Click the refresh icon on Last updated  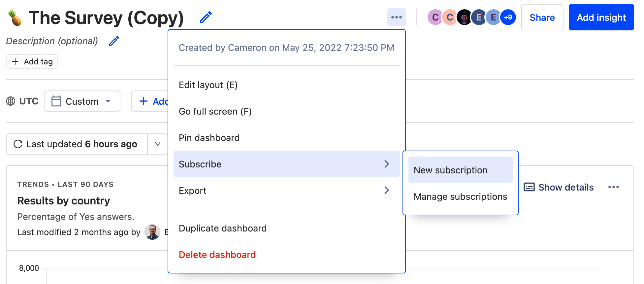[x=18, y=144]
